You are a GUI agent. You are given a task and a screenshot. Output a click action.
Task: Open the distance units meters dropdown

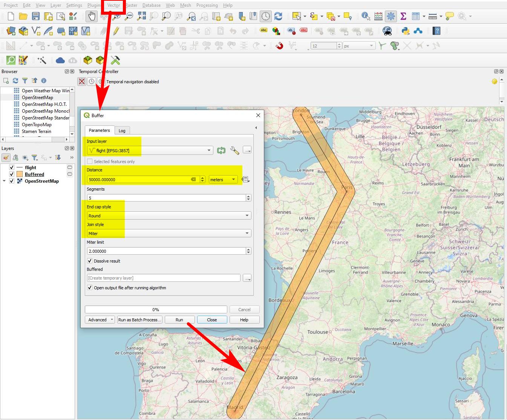tap(224, 180)
